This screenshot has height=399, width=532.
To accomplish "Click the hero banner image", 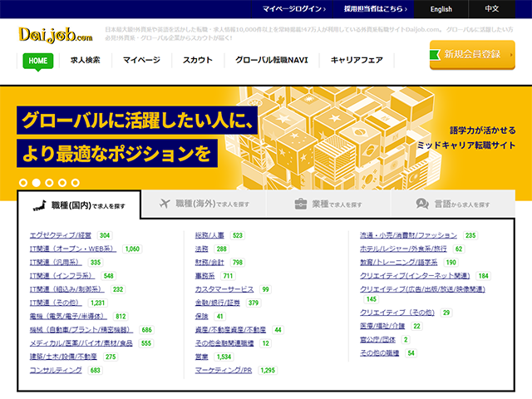I will coord(266,142).
